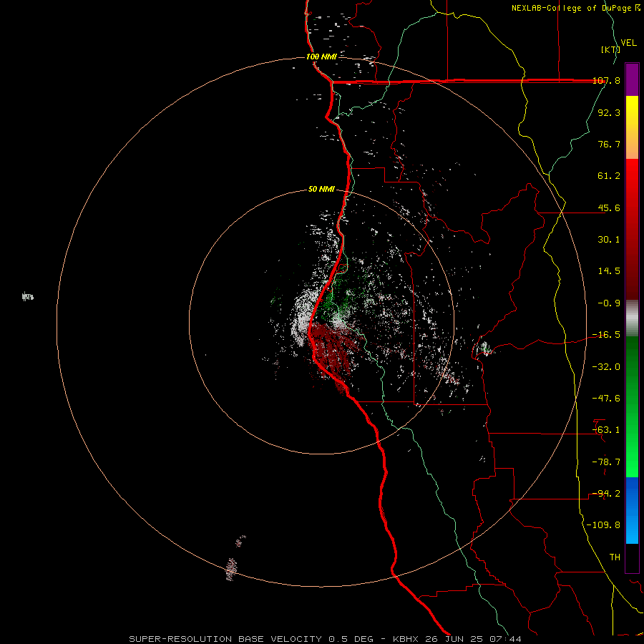Viewport: 644px width, 644px height.
Task: Click the VEL legend title
Action: (628, 43)
